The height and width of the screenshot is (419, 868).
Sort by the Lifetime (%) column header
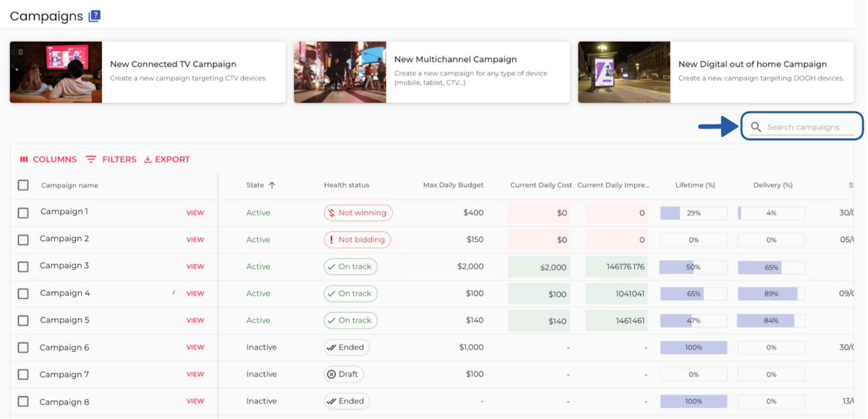coord(695,185)
